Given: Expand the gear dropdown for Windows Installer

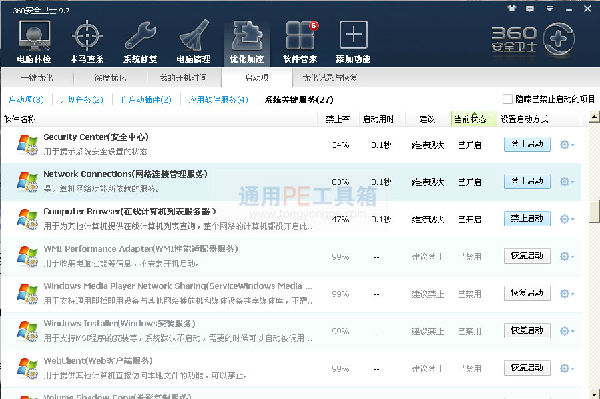Looking at the screenshot, I should (x=567, y=331).
